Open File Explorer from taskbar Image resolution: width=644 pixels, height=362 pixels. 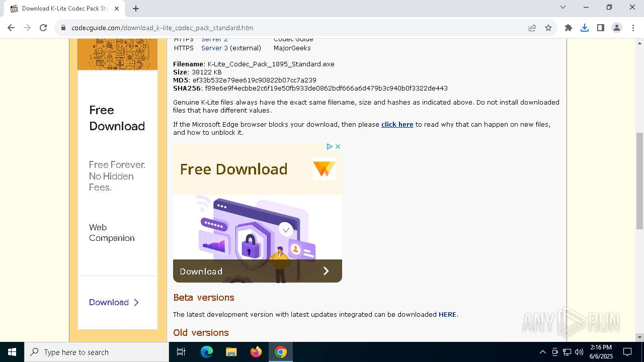231,352
